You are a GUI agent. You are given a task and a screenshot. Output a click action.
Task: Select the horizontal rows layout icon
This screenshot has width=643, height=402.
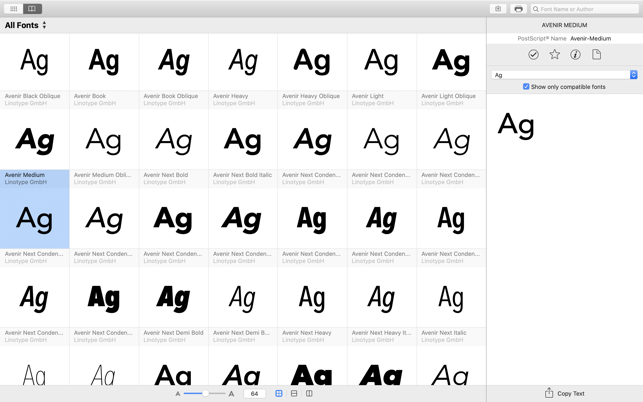pyautogui.click(x=294, y=393)
